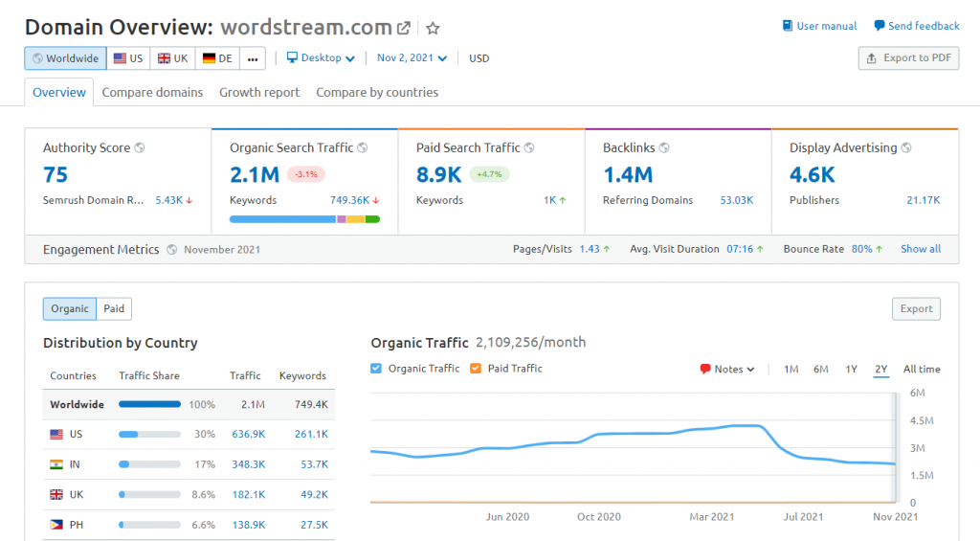The width and height of the screenshot is (980, 541).
Task: Select the DE database button
Action: click(x=217, y=58)
